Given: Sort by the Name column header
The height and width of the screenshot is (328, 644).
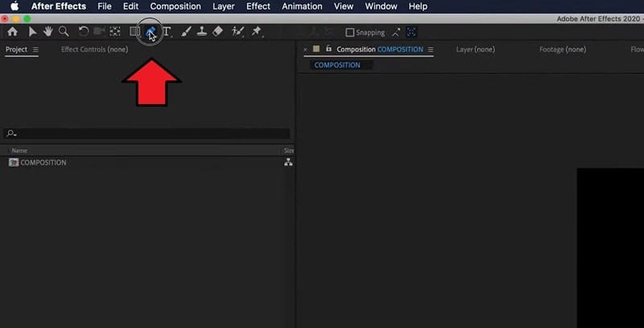Looking at the screenshot, I should point(19,151).
